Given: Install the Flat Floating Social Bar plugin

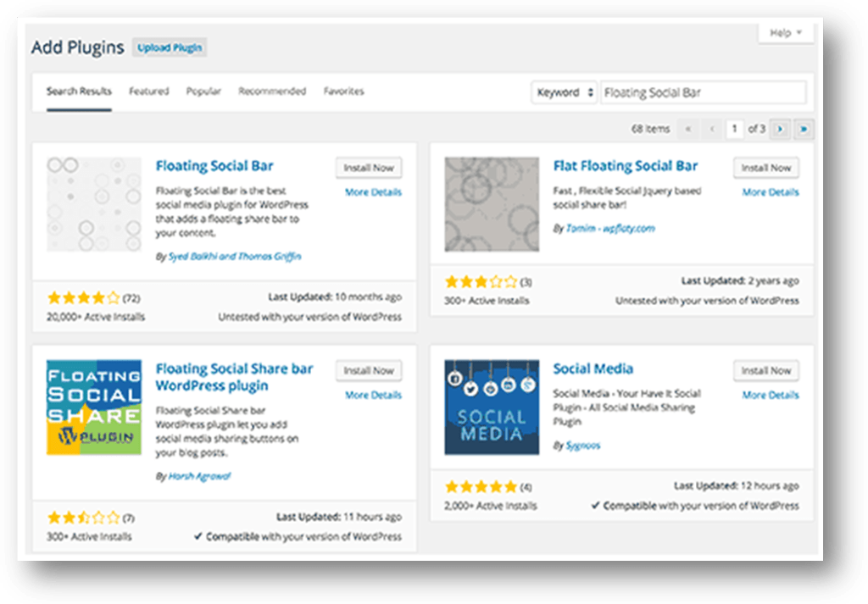Looking at the screenshot, I should point(766,168).
